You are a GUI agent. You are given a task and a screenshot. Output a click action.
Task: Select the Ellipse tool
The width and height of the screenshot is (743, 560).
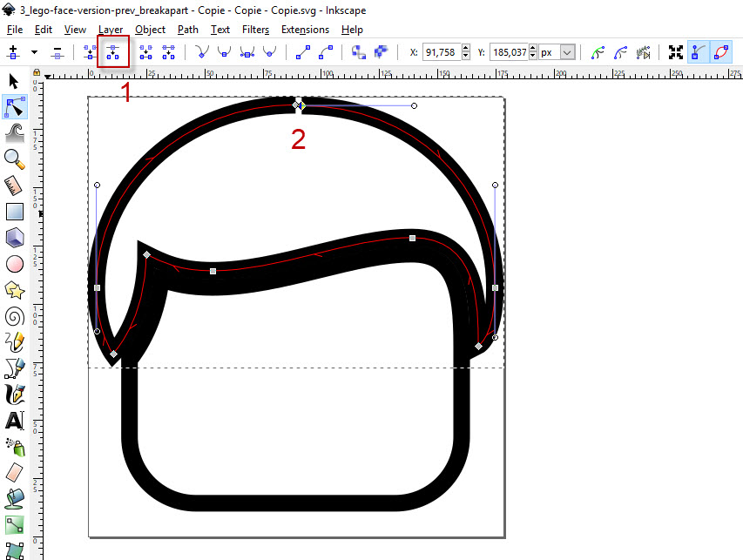[15, 264]
